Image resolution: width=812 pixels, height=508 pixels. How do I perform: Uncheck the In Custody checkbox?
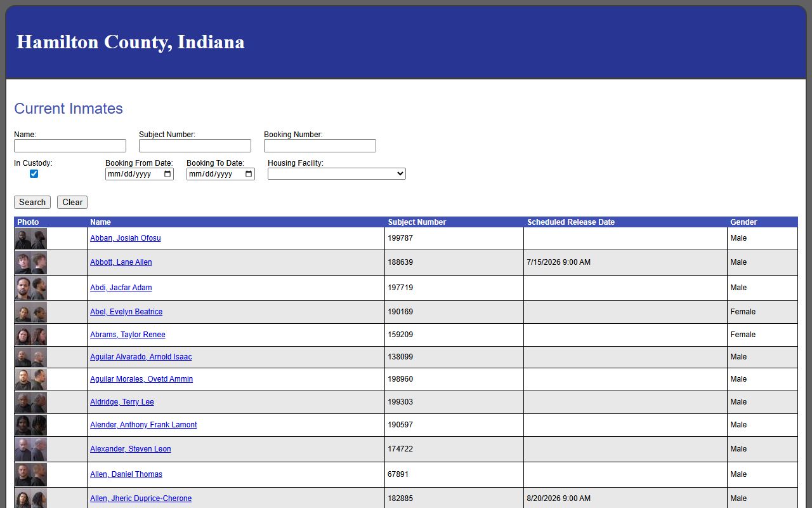(34, 174)
